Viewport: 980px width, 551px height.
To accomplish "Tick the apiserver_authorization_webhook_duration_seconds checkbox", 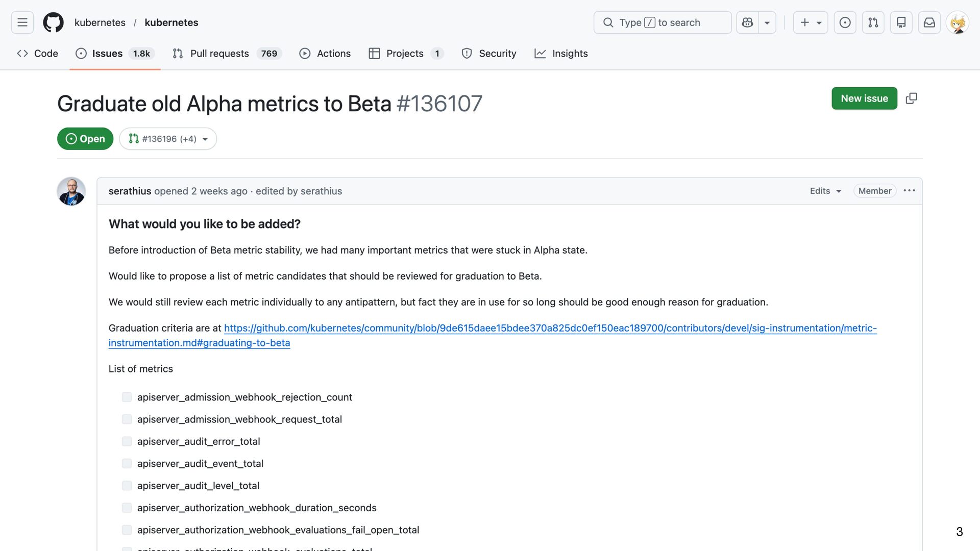I will (x=127, y=508).
